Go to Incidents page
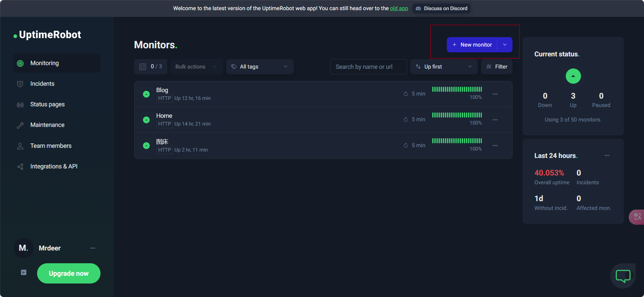The height and width of the screenshot is (297, 644). (x=42, y=84)
